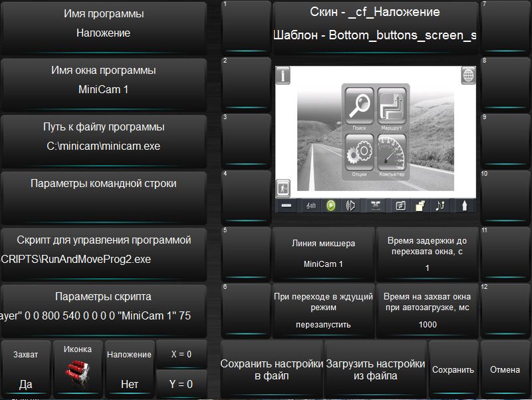This screenshot has height=400, width=532.
Task: Click the globe icon at preview top-right
Action: coord(468,75)
